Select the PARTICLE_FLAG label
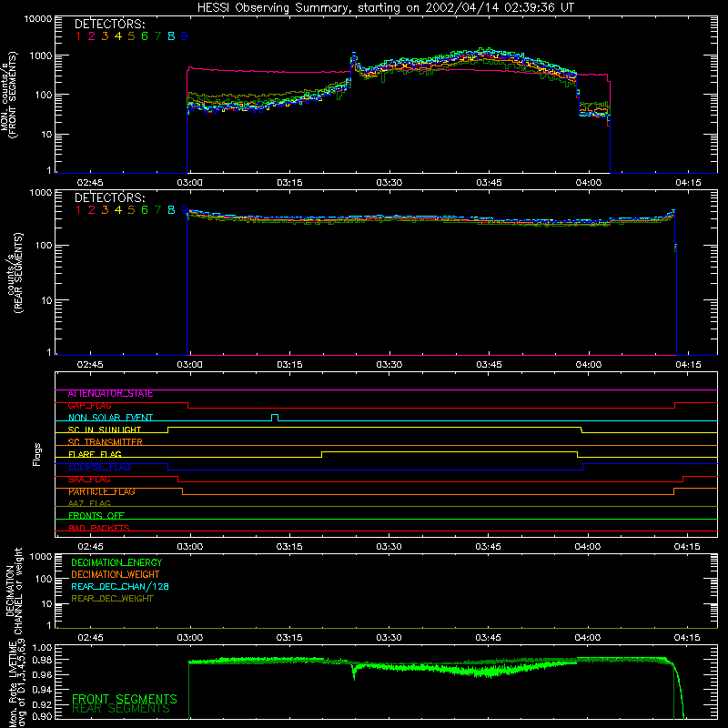This screenshot has width=728, height=728. 102,491
